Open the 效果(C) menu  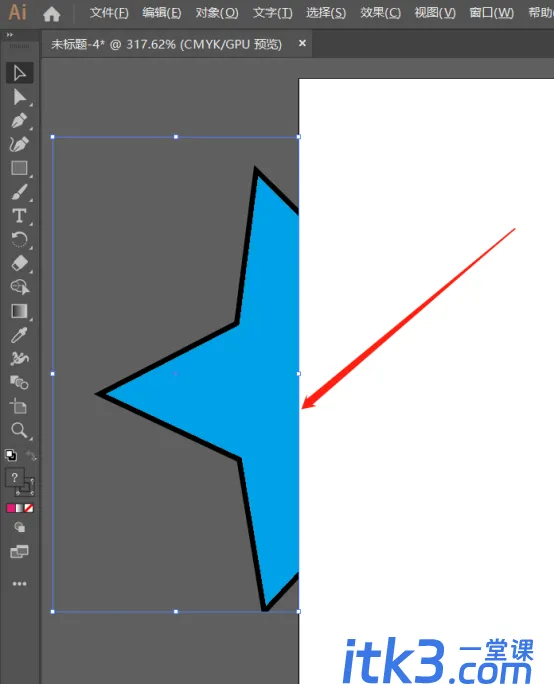[x=380, y=13]
